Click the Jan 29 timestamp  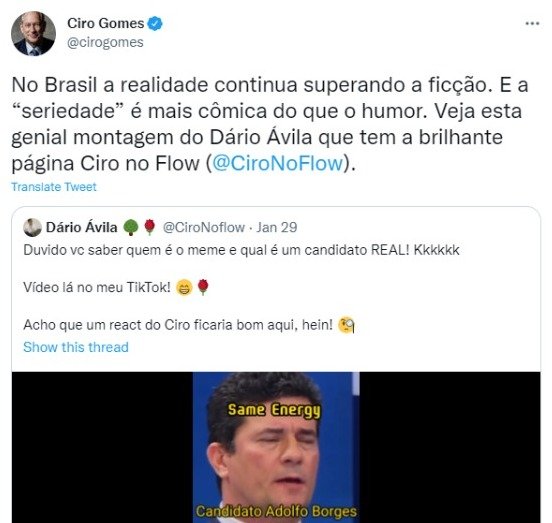click(x=277, y=227)
